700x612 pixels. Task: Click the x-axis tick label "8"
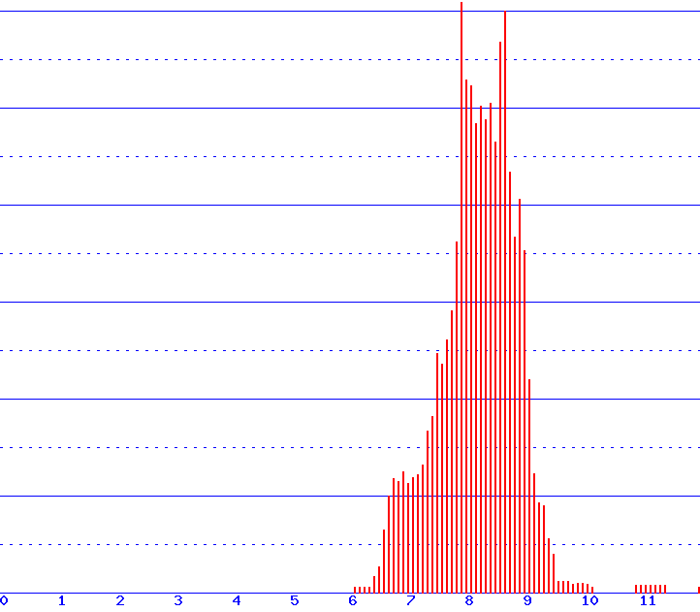[x=469, y=600]
